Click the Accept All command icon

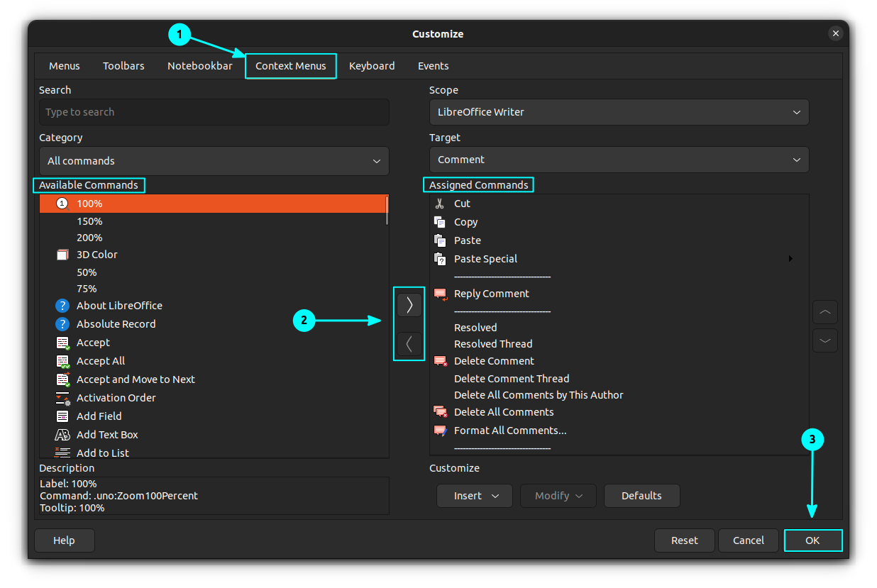coord(62,361)
